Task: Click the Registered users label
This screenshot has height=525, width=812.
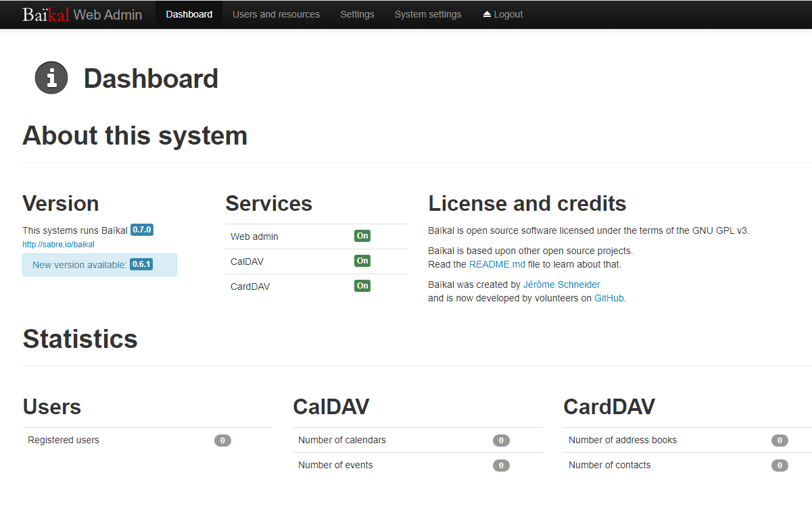Action: click(x=64, y=440)
